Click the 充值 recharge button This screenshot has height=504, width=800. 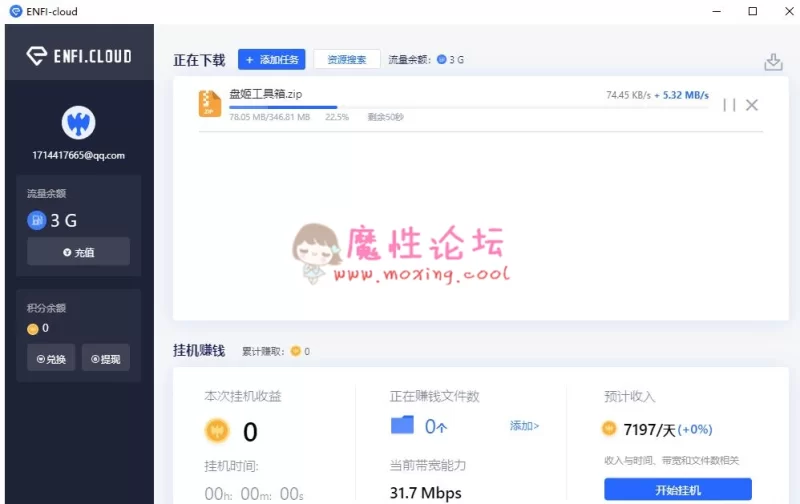(x=79, y=251)
